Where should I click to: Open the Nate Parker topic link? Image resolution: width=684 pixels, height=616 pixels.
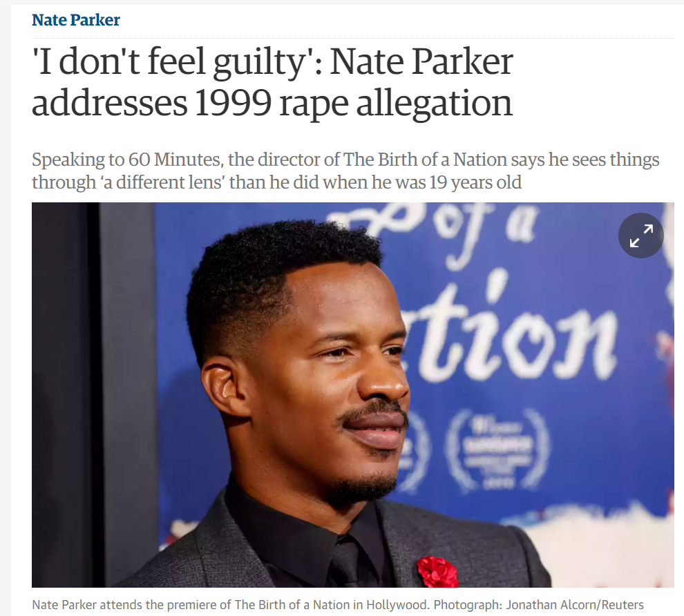(76, 20)
